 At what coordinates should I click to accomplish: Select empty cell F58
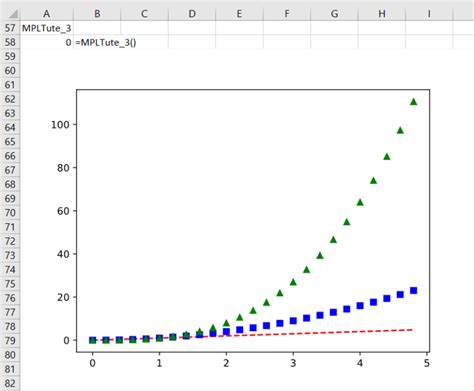(x=287, y=42)
